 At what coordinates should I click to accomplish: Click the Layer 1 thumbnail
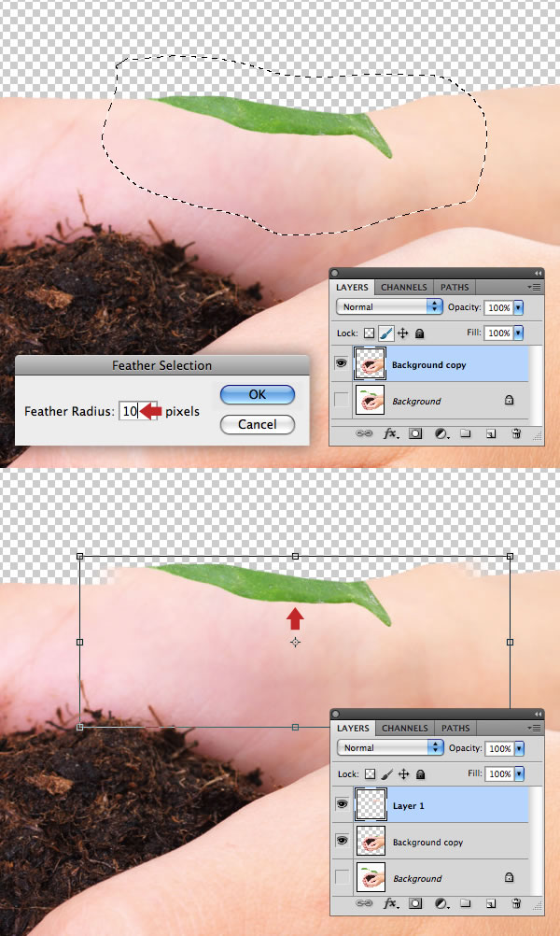pos(371,804)
